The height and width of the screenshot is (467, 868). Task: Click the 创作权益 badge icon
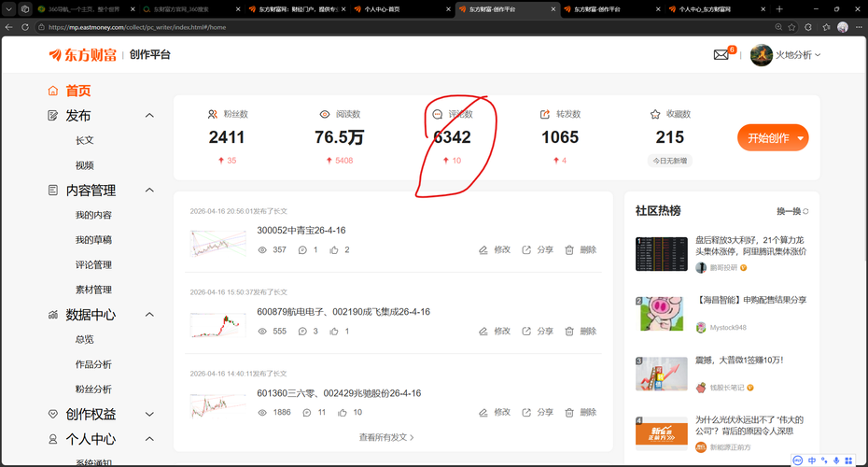click(53, 414)
